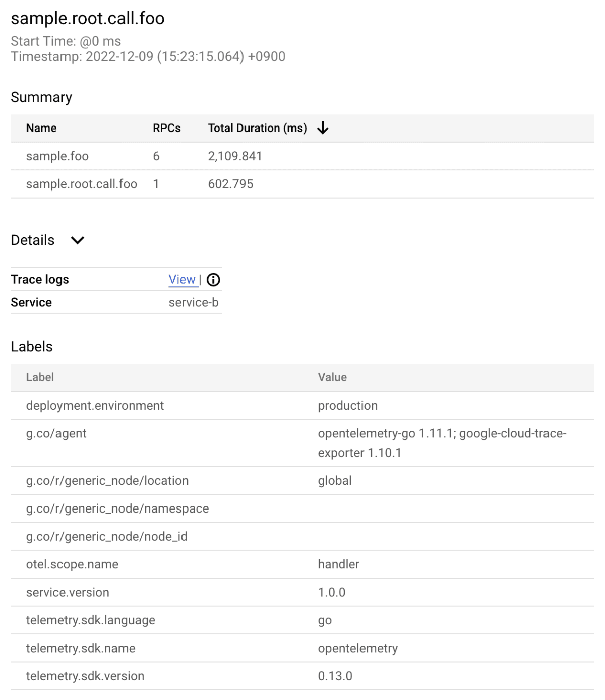Screen dimensions: 605x700
Task: Click the g.co/agent label
Action: [56, 433]
